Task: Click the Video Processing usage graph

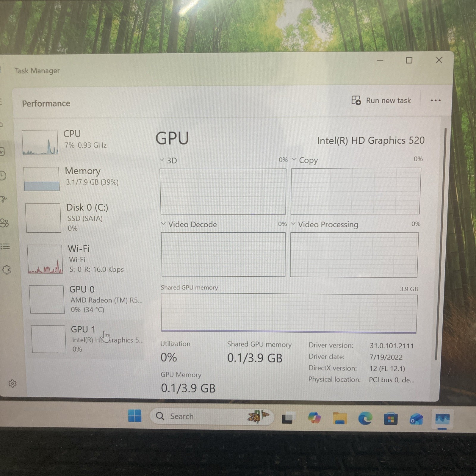Action: tap(354, 255)
